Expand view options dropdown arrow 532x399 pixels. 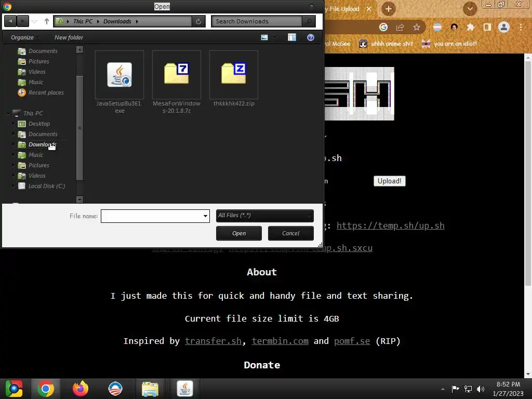click(x=274, y=37)
